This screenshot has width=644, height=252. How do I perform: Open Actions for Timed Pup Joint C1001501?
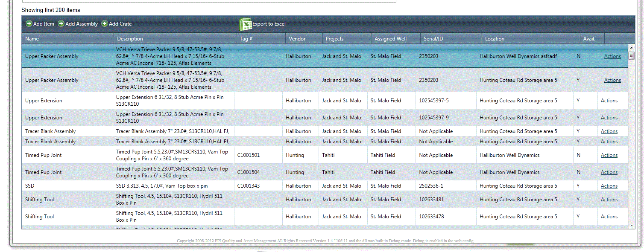point(609,155)
